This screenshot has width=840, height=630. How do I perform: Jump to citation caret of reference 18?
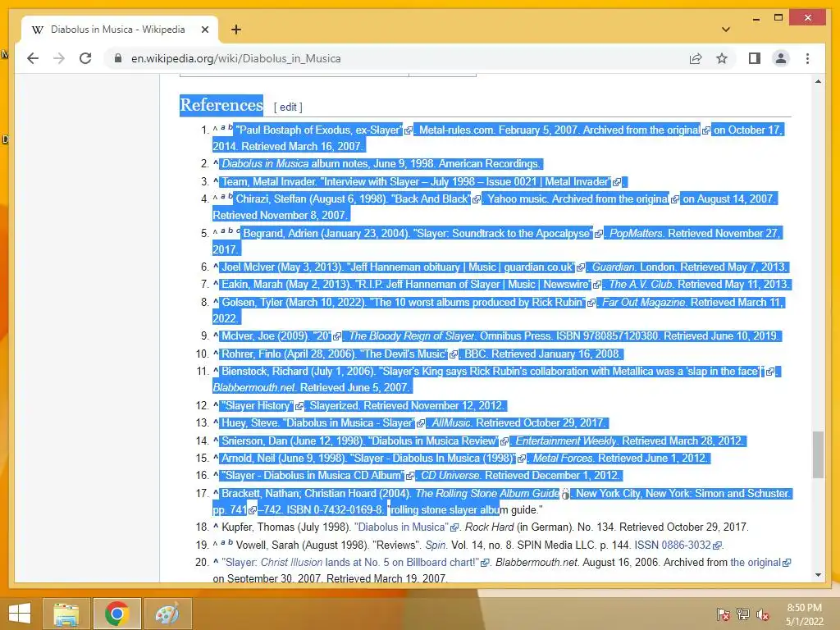click(216, 527)
